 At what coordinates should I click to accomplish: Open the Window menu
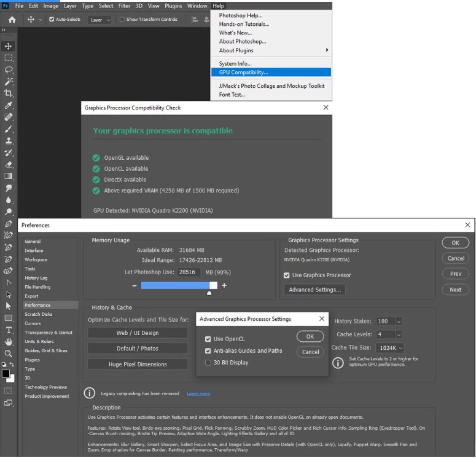pyautogui.click(x=197, y=6)
